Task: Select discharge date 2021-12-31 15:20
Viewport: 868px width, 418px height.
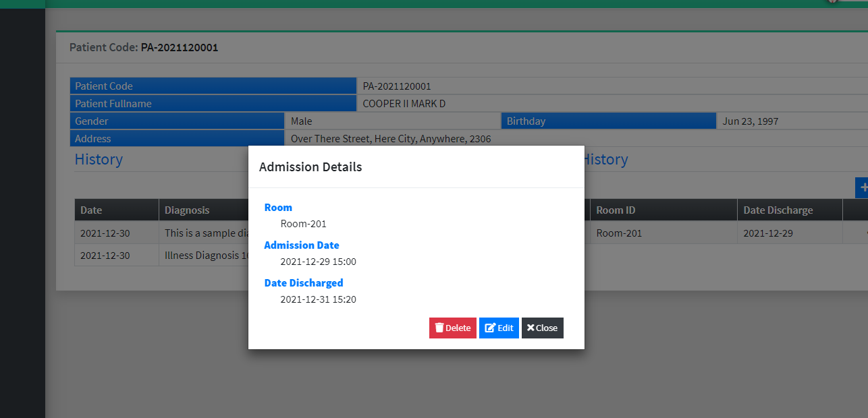Action: pyautogui.click(x=319, y=299)
